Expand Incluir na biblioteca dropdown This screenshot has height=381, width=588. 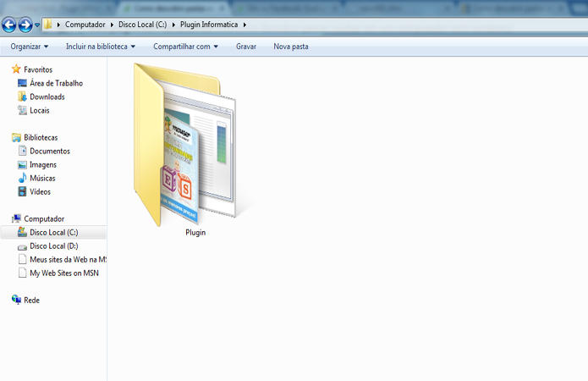[101, 47]
